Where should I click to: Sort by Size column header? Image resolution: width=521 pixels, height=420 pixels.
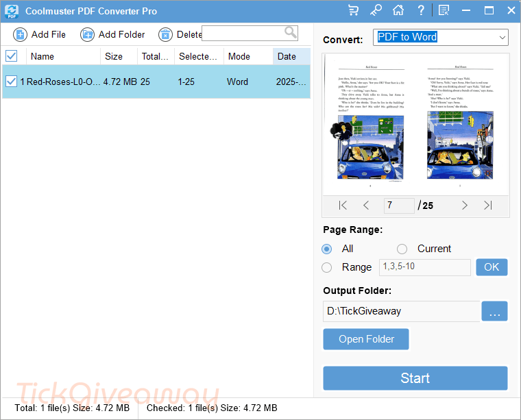click(119, 56)
